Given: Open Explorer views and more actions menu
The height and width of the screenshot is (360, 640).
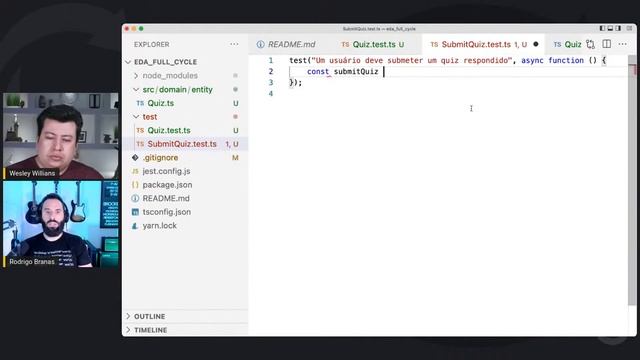Looking at the screenshot, I should click(234, 44).
